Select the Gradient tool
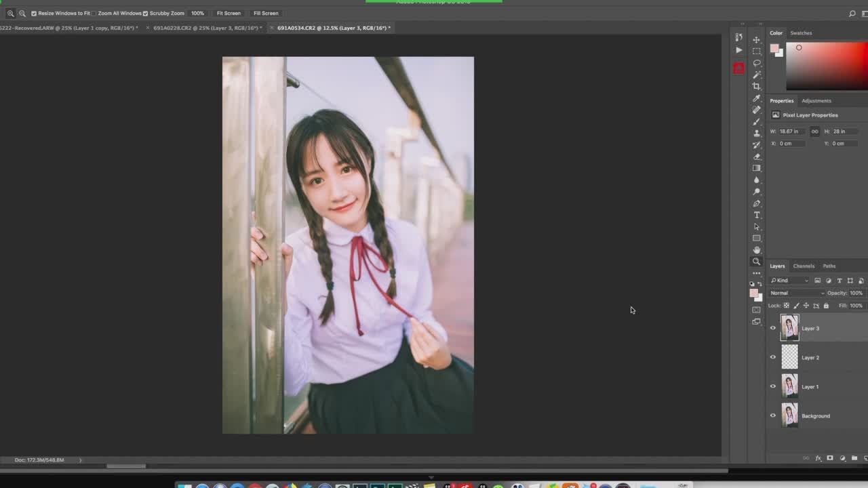This screenshot has height=488, width=868. coord(757,168)
